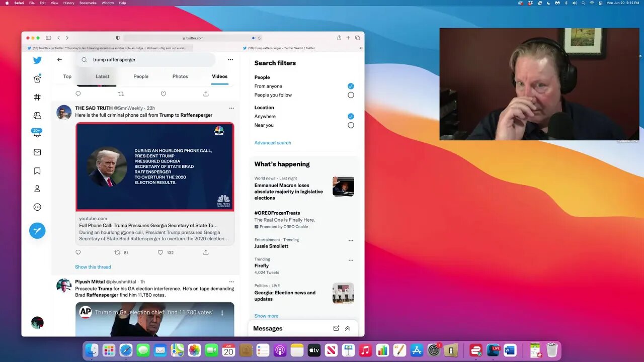Select the Videos search tab
This screenshot has width=644, height=362.
[x=220, y=76]
